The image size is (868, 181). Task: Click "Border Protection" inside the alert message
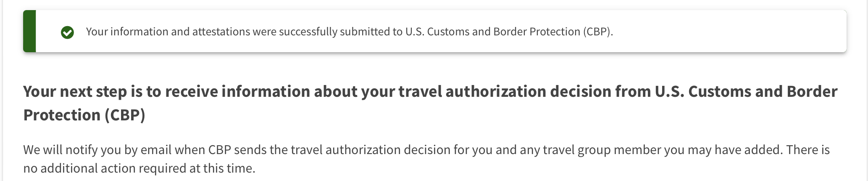click(x=537, y=32)
